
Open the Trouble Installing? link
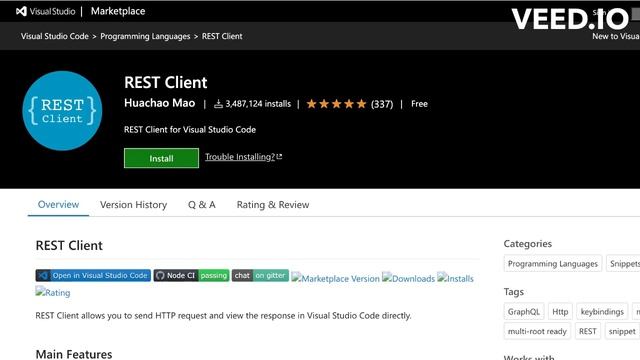click(243, 157)
